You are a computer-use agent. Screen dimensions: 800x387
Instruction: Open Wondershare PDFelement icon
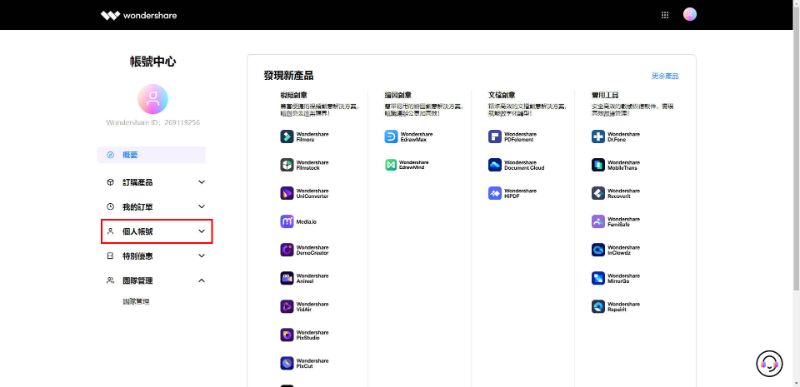click(x=495, y=136)
